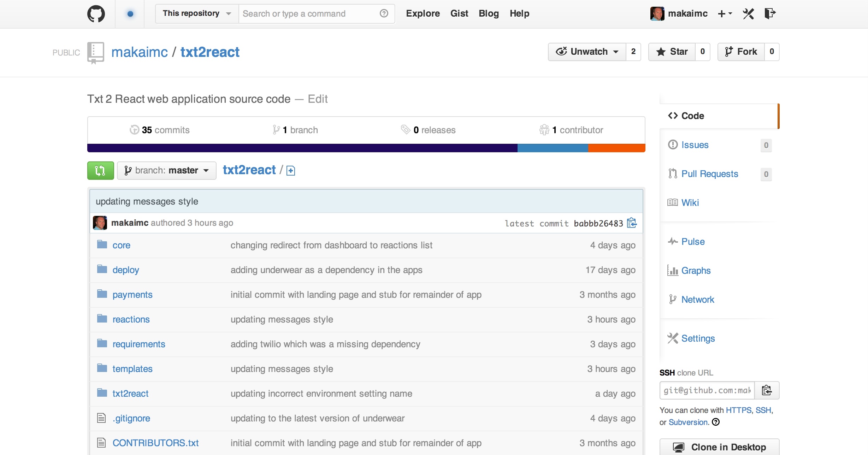The height and width of the screenshot is (455, 868).
Task: Click the folder icon next to core
Action: (x=102, y=244)
